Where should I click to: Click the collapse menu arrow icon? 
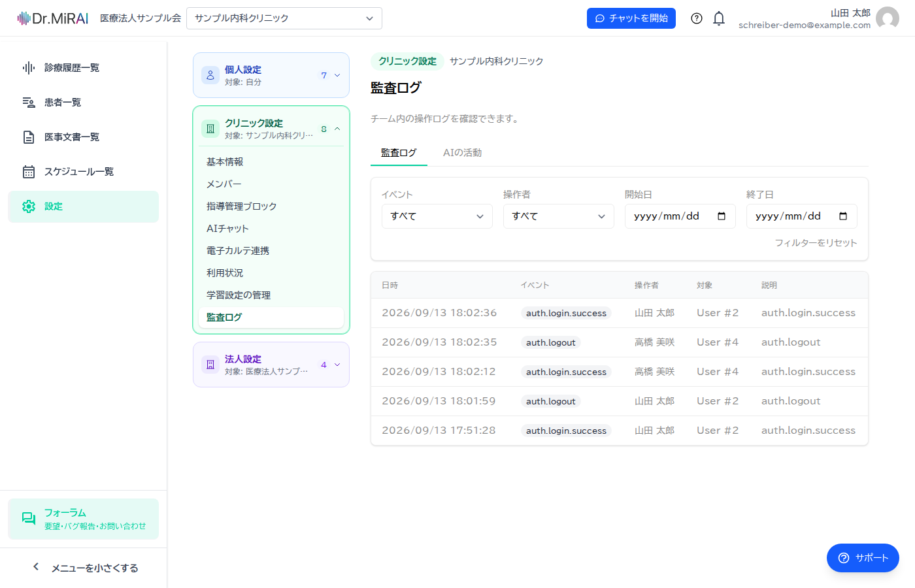point(36,567)
